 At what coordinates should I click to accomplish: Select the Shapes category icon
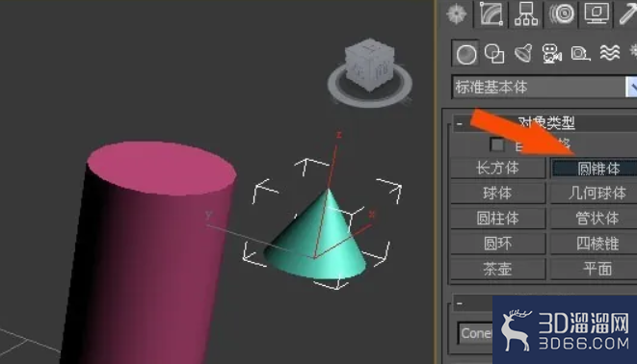(494, 53)
